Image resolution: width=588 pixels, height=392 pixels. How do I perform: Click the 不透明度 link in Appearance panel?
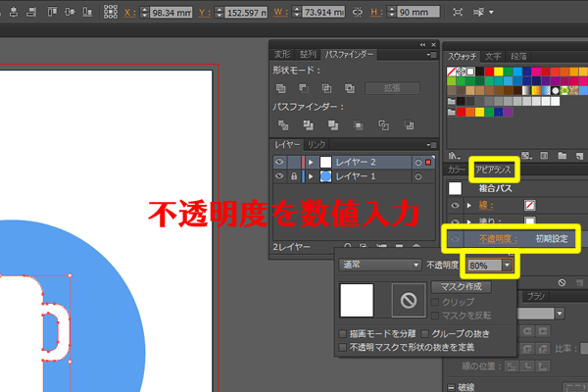499,239
